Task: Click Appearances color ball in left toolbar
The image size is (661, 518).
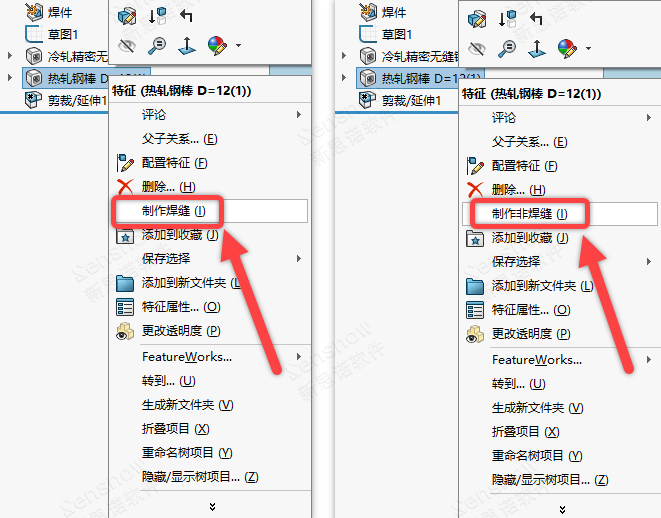Action: [218, 46]
